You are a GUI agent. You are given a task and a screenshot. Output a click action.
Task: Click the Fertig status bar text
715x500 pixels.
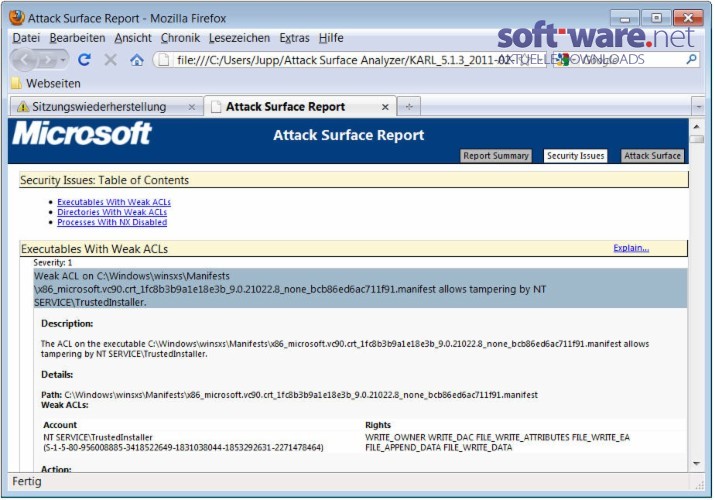pos(26,481)
